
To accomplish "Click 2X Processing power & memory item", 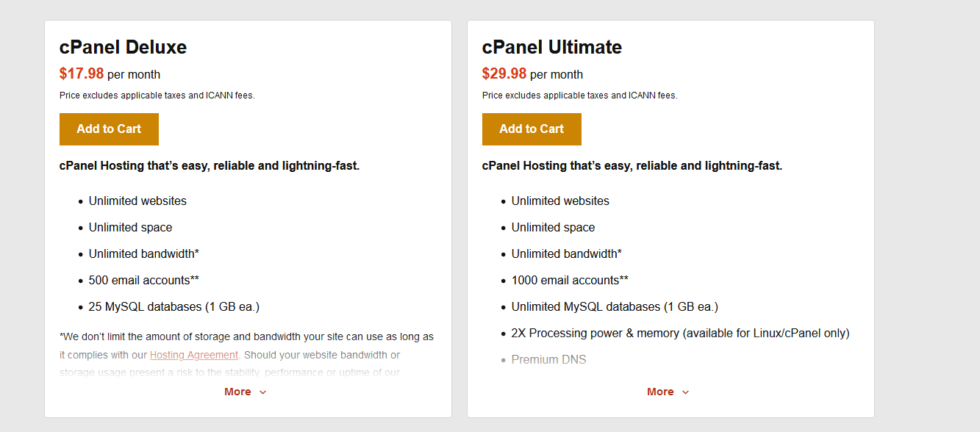I will [x=681, y=333].
